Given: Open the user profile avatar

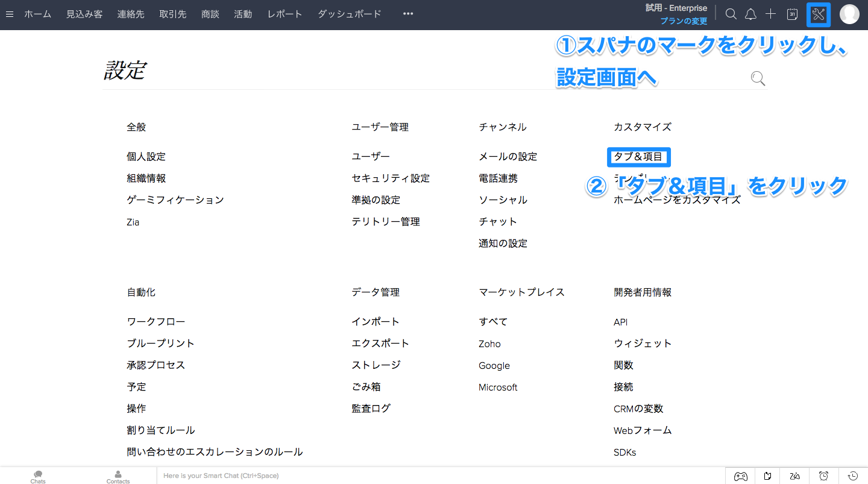Looking at the screenshot, I should click(849, 14).
